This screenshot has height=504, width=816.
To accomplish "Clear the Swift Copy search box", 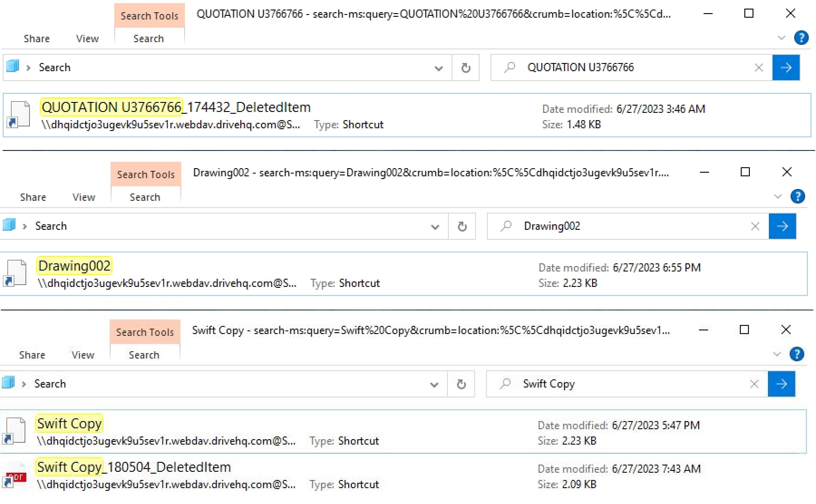I will 754,384.
